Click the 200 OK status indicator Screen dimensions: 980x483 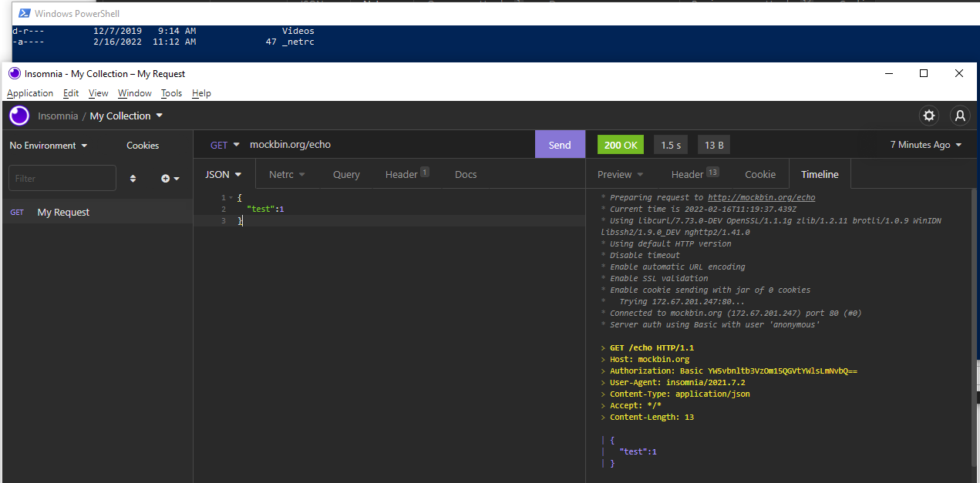pos(620,144)
